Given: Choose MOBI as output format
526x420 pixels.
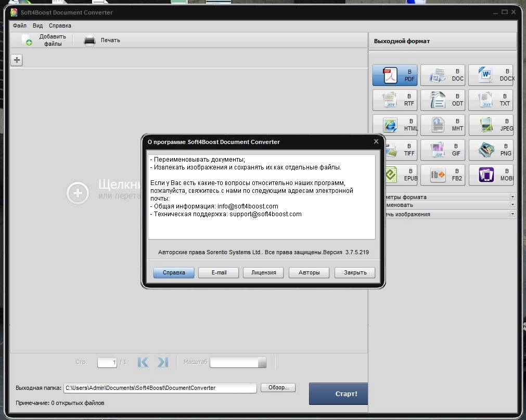Looking at the screenshot, I should coord(491,175).
